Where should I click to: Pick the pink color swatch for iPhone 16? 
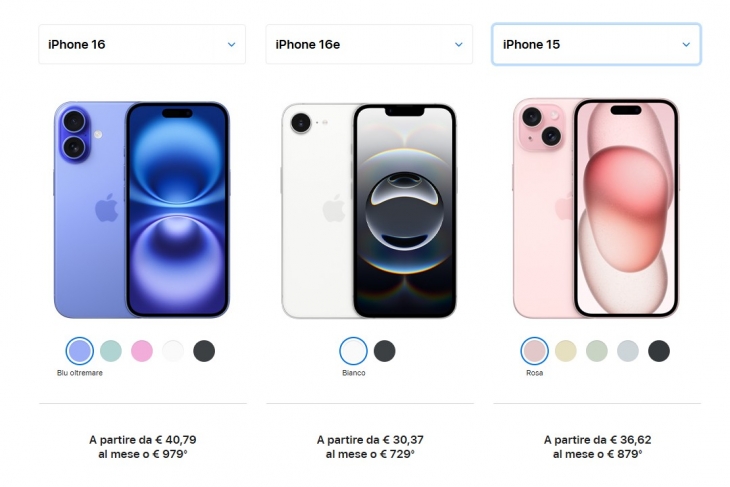point(142,351)
